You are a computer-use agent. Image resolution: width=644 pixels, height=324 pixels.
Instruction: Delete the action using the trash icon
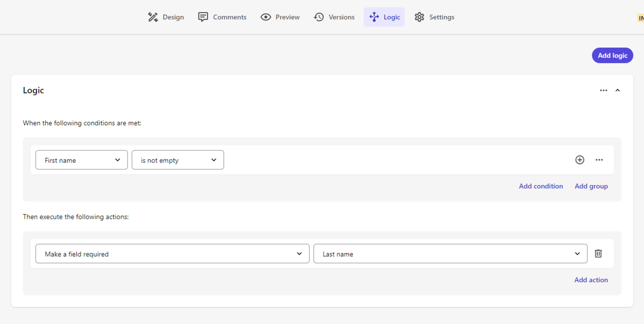point(598,254)
